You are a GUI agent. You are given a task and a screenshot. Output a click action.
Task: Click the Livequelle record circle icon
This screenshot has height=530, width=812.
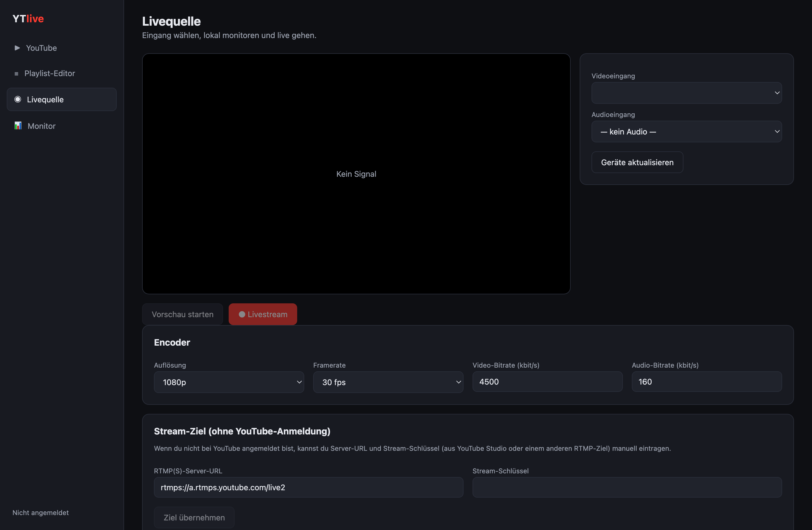pos(18,99)
